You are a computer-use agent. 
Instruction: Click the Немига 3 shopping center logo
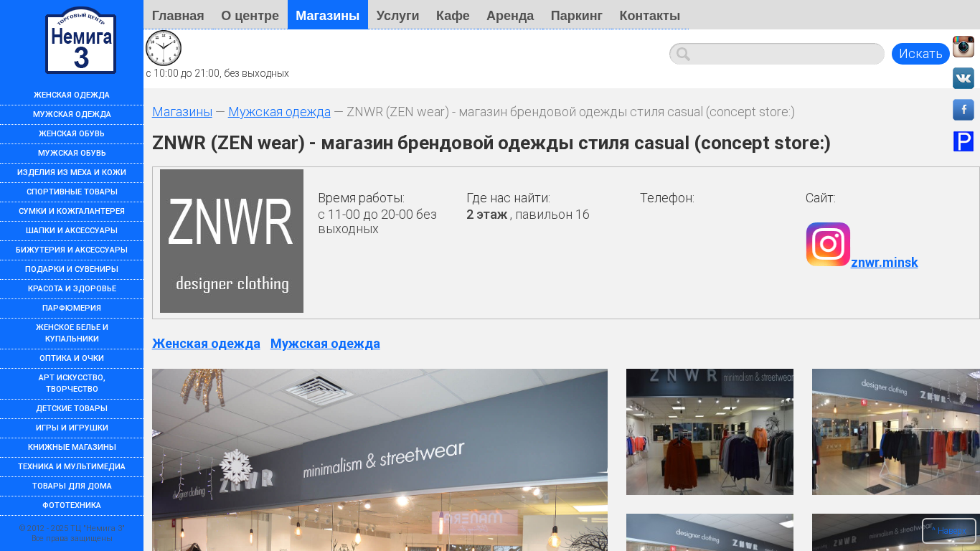80,40
